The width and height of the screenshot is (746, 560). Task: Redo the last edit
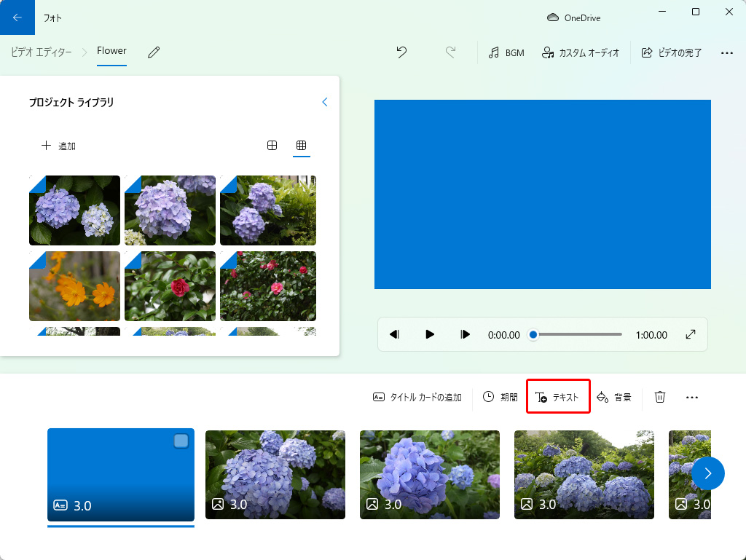450,52
